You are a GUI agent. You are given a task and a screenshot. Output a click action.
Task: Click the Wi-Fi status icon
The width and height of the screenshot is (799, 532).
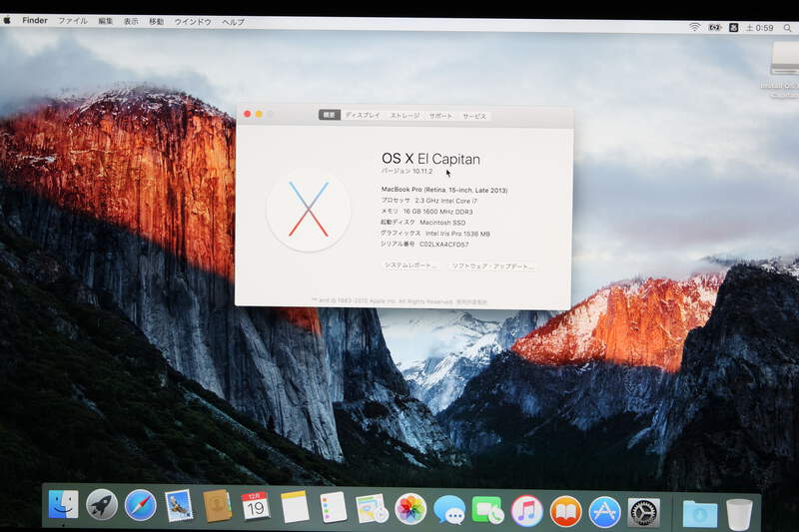(694, 27)
